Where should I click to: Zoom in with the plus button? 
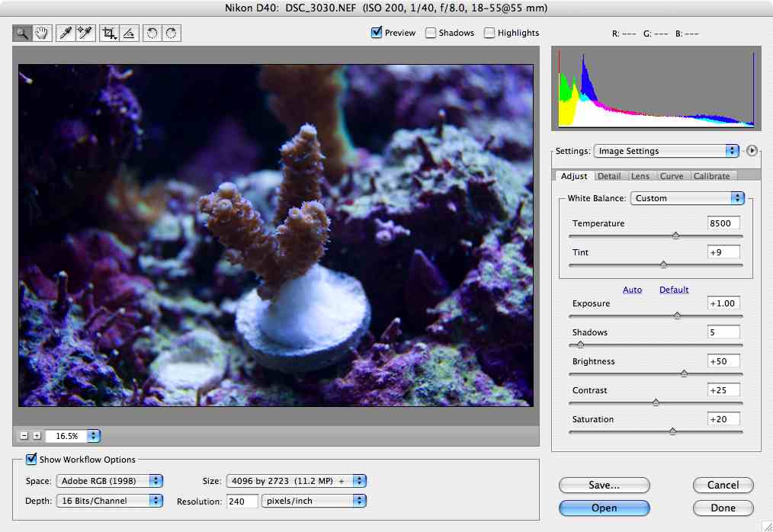click(x=37, y=436)
